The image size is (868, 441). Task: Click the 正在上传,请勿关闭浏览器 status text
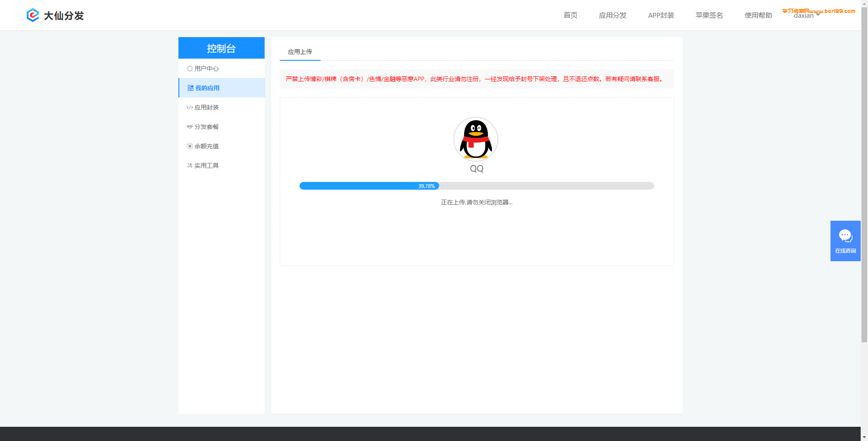point(477,202)
